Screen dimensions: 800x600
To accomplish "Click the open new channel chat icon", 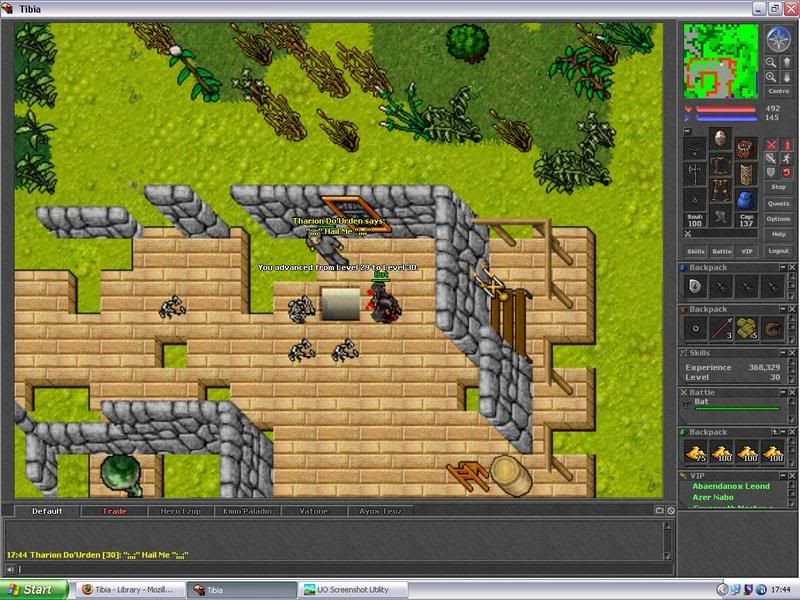I will click(x=659, y=510).
